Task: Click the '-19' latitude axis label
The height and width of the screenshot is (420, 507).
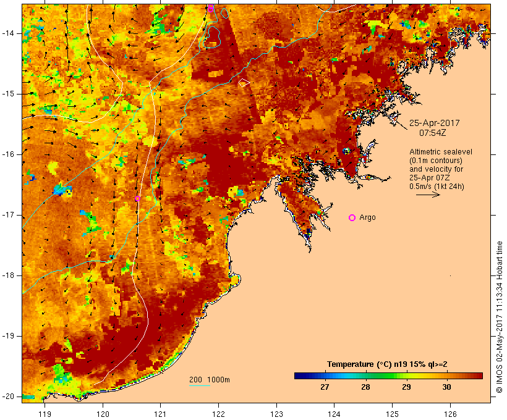Action: pos(8,336)
